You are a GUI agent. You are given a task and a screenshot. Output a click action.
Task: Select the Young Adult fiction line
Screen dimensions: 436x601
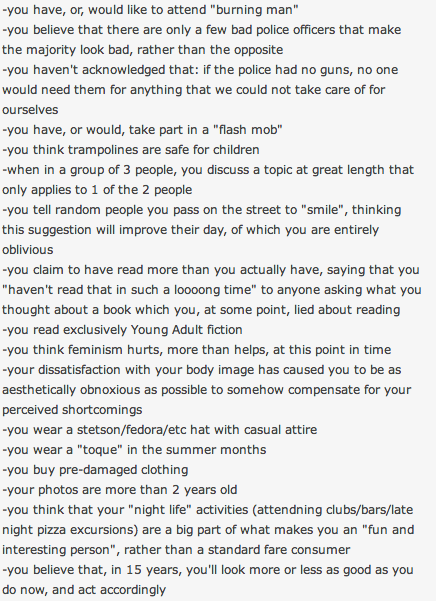coord(122,330)
